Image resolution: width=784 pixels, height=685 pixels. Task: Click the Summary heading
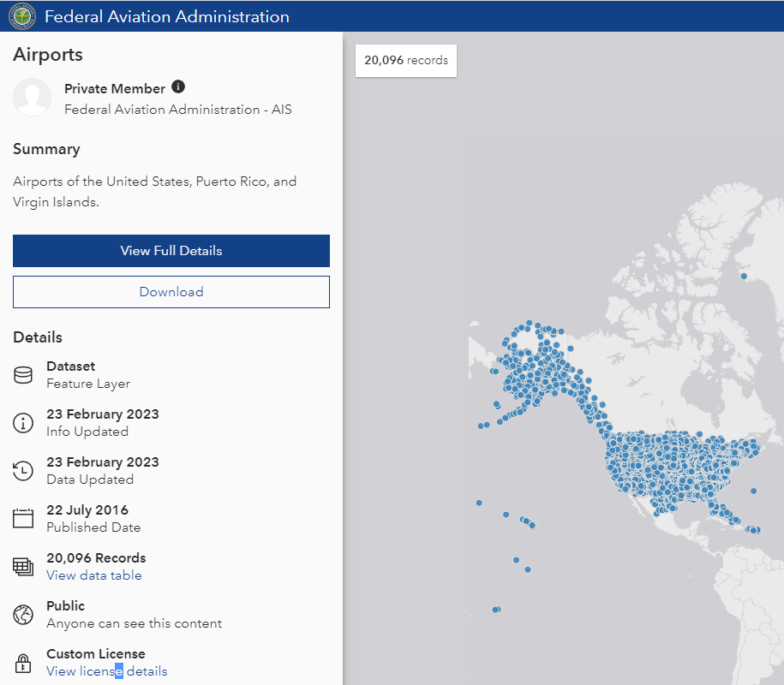click(46, 149)
